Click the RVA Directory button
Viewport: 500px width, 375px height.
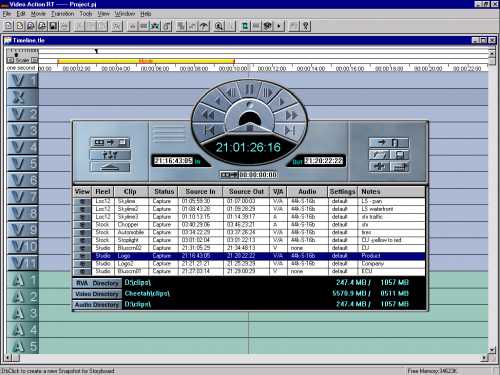point(97,283)
